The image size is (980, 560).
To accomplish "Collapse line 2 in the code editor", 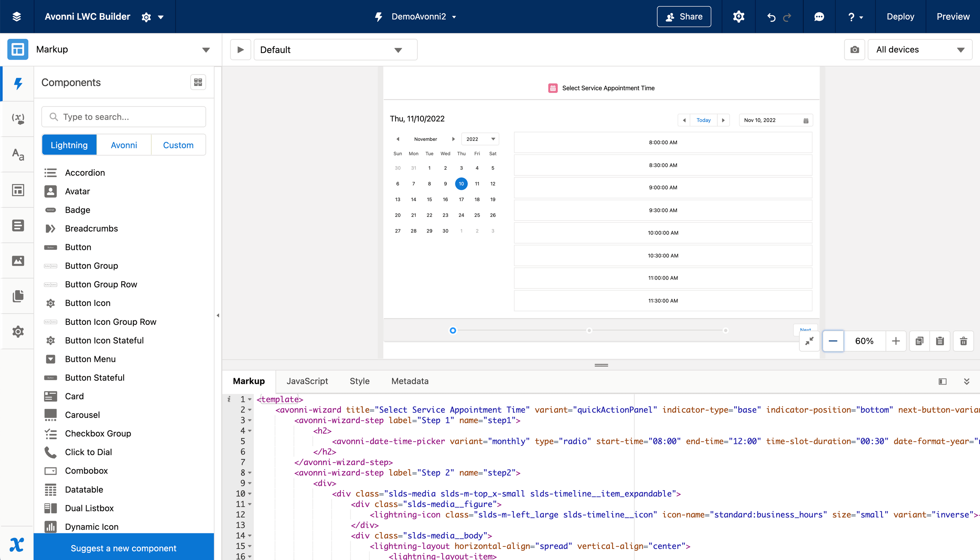I will click(250, 410).
